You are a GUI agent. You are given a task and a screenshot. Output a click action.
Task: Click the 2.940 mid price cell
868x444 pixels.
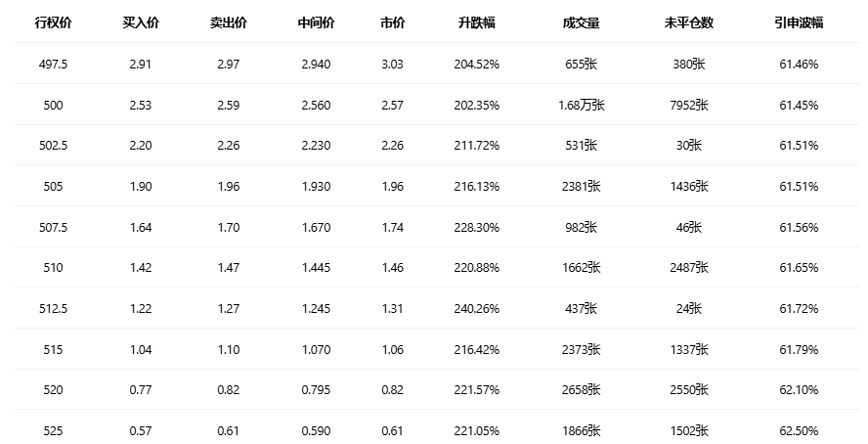pyautogui.click(x=315, y=64)
